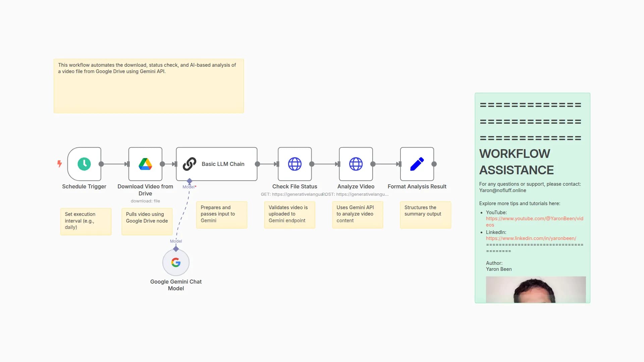Select the workflow description sticky note

tap(149, 86)
